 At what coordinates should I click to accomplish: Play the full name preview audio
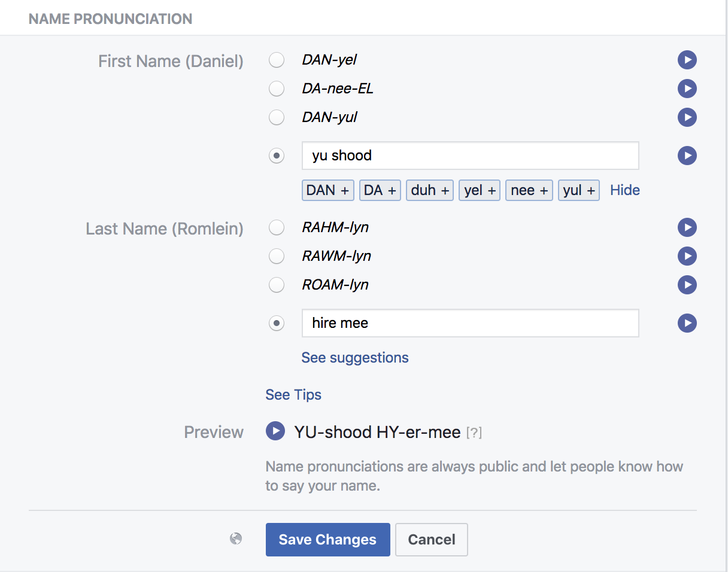[275, 431]
